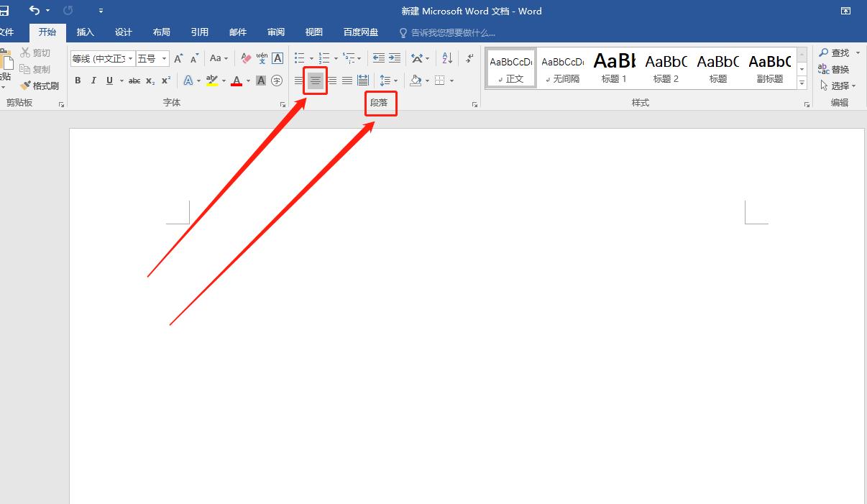Screen dimensions: 867x504
Task: Clear all formatting with the eraser icon
Action: pyautogui.click(x=246, y=58)
